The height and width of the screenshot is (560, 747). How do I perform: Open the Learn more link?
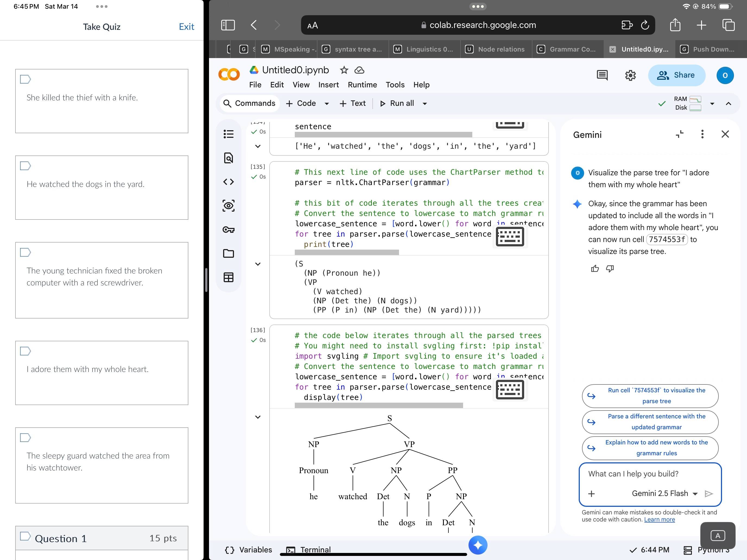click(x=659, y=520)
